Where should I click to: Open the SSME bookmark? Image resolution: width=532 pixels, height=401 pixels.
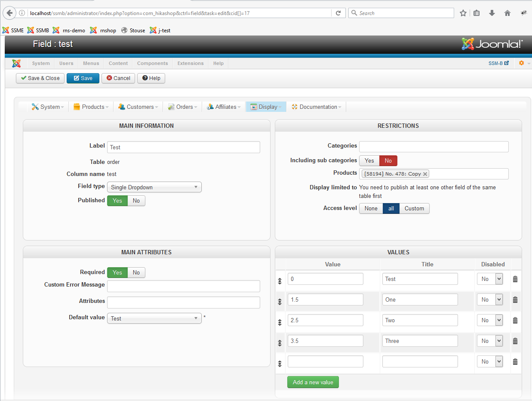13,30
